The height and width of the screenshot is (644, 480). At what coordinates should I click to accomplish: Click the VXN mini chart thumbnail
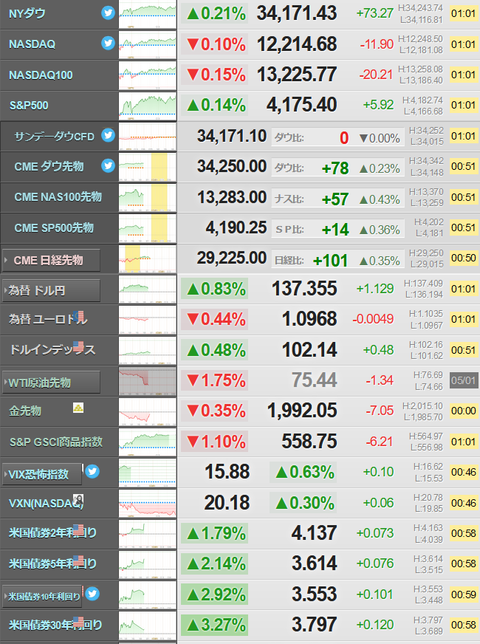147,504
